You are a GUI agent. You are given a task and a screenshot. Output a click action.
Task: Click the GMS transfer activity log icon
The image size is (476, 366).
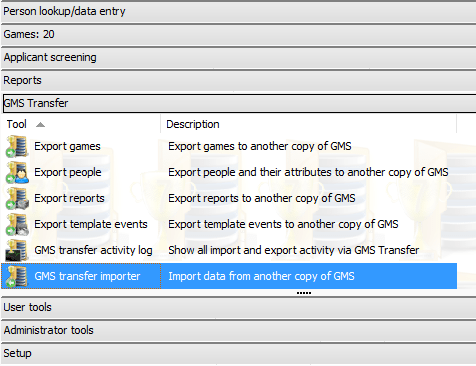17,250
